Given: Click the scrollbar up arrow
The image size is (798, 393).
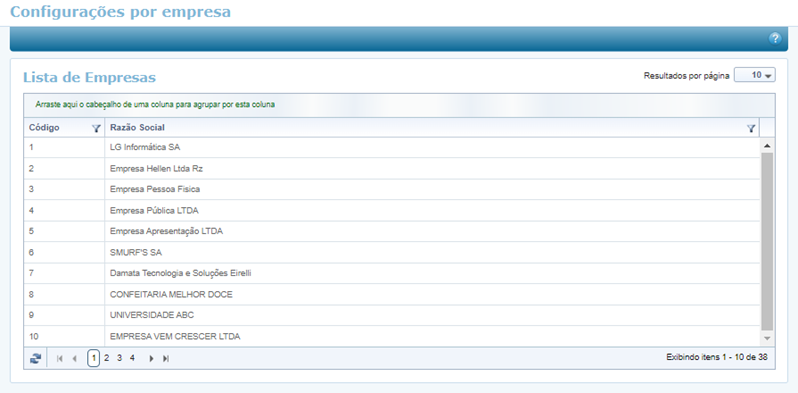Looking at the screenshot, I should tap(767, 146).
